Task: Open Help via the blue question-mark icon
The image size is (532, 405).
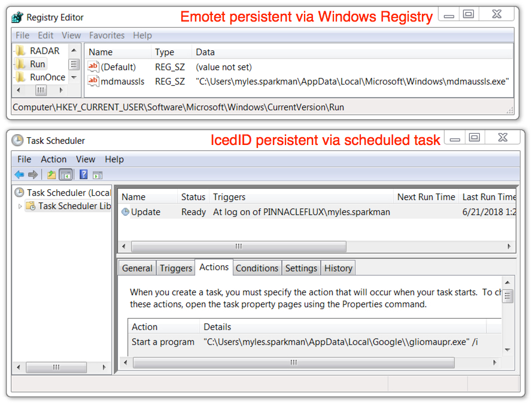Action: (83, 174)
